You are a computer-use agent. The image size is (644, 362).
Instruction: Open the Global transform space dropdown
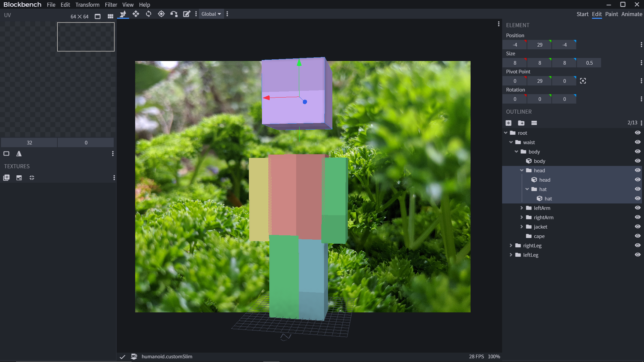[211, 14]
